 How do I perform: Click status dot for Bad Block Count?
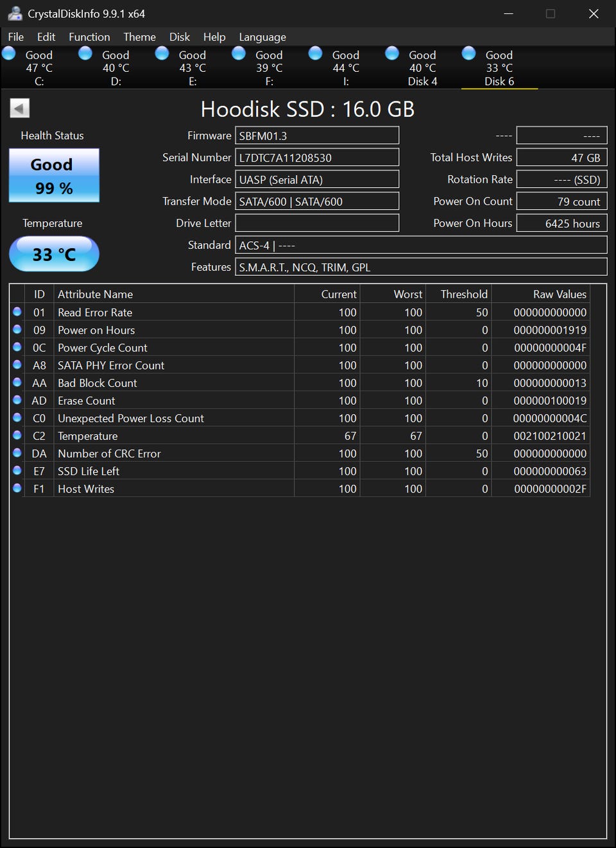coord(17,382)
